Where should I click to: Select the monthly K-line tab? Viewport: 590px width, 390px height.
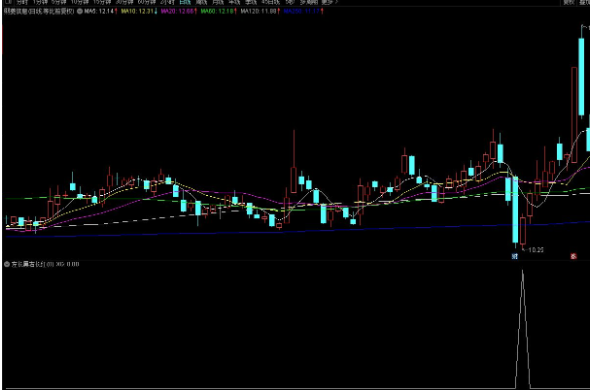(x=218, y=2)
